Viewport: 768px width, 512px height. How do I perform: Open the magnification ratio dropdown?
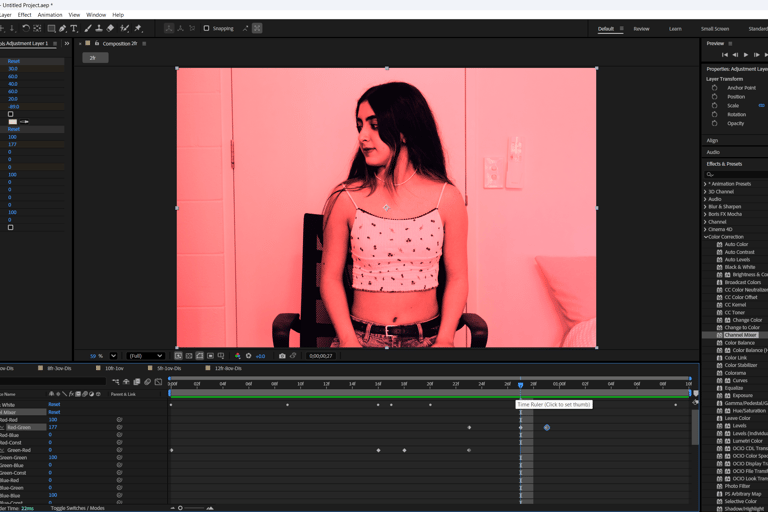(113, 356)
